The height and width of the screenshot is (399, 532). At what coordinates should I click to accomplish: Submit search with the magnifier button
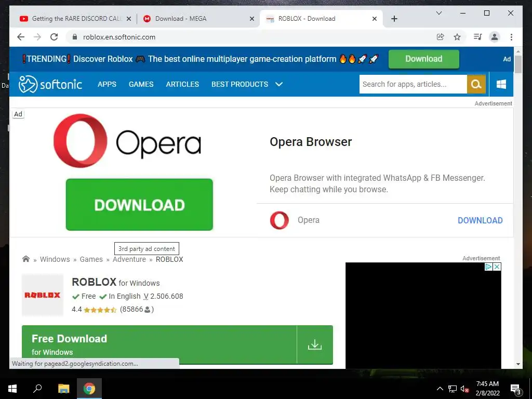point(476,84)
